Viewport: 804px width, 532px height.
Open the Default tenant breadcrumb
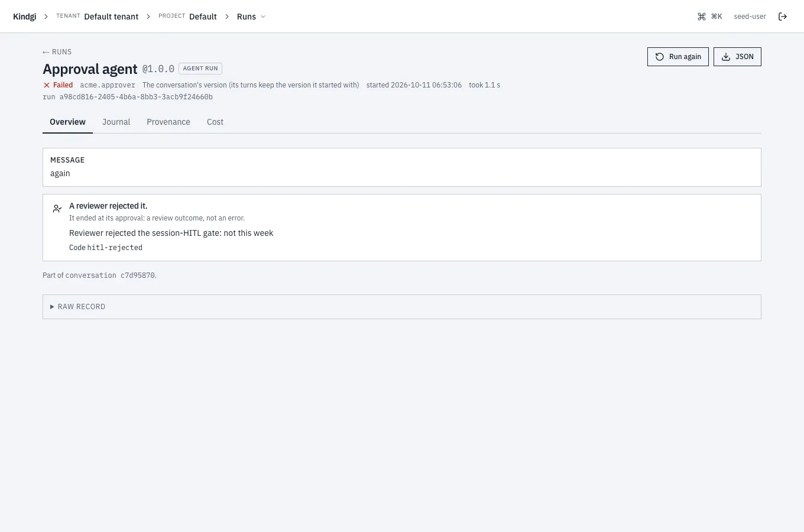(x=111, y=17)
